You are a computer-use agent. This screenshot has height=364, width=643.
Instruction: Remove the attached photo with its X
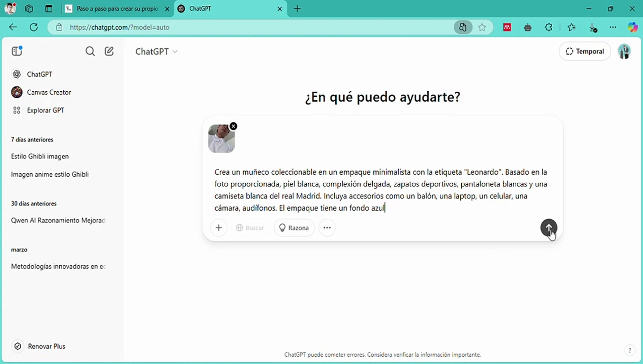(x=233, y=126)
